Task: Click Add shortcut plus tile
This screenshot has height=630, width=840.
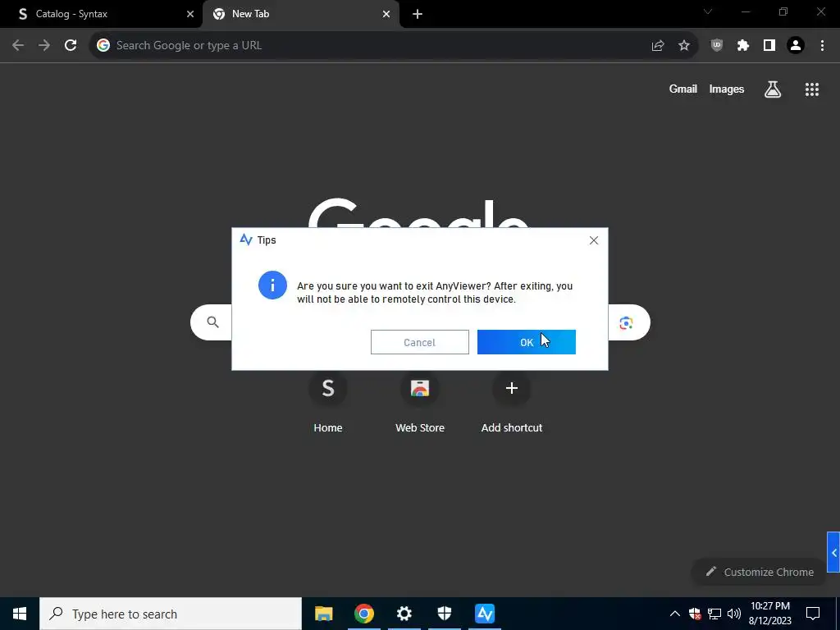Action: (512, 402)
